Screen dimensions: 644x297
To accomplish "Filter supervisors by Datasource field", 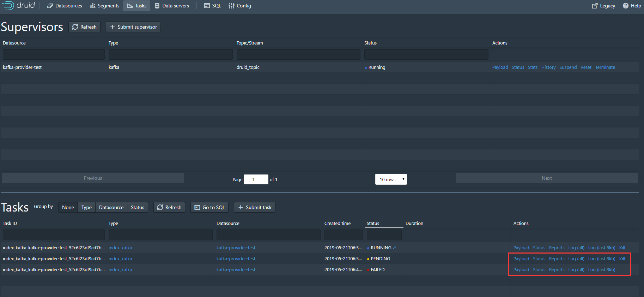I will 54,54.
